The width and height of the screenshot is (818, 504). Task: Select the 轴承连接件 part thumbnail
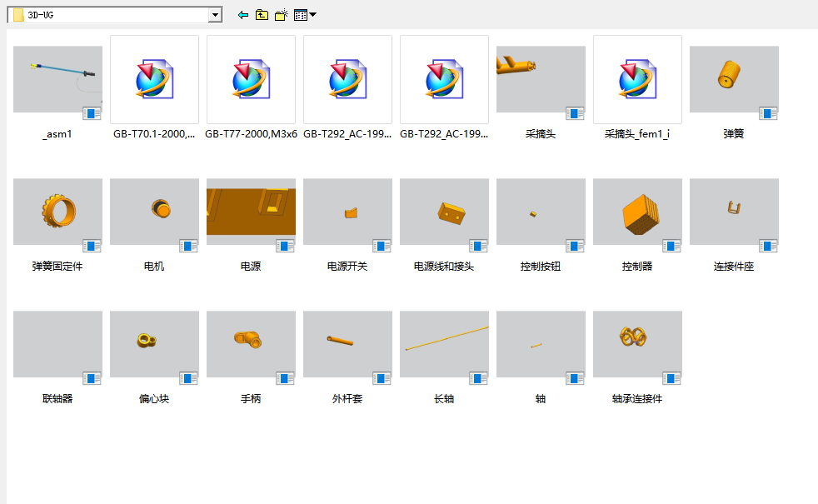pos(637,344)
